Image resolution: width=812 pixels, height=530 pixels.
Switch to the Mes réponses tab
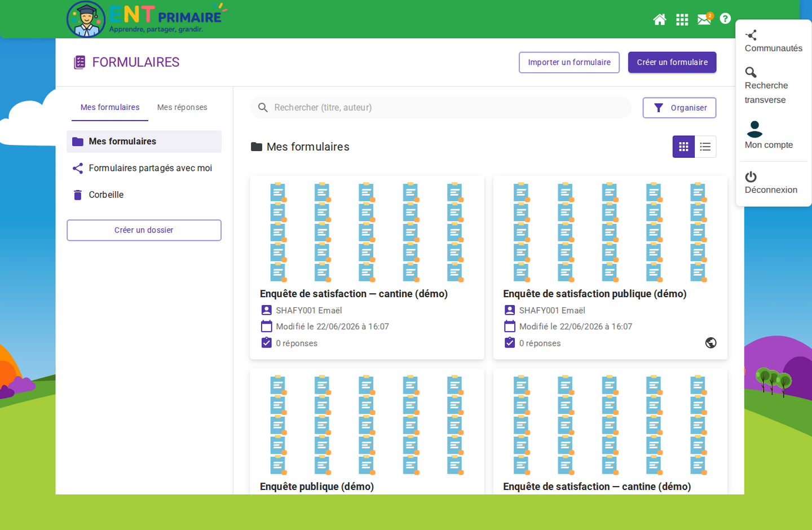pyautogui.click(x=182, y=107)
